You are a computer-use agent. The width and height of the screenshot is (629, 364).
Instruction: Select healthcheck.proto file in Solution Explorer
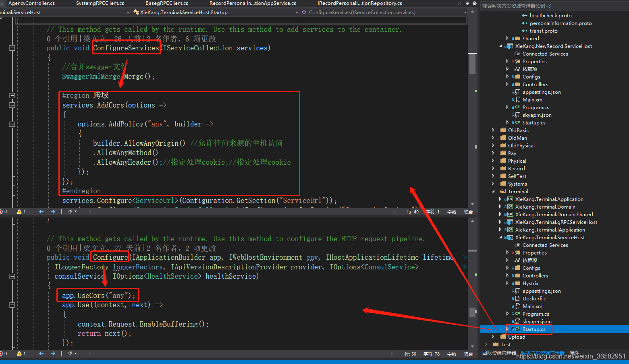[550, 16]
